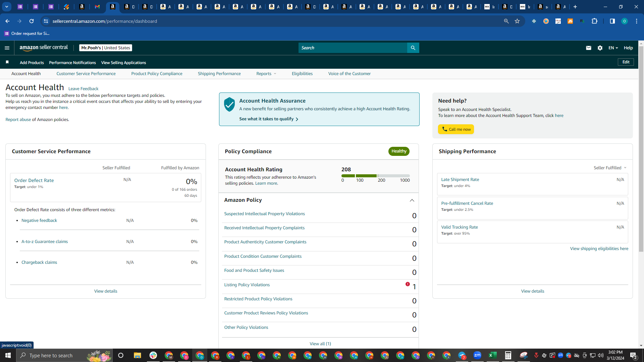644x362 pixels.
Task: Open File Explorer from the taskbar
Action: pyautogui.click(x=137, y=355)
